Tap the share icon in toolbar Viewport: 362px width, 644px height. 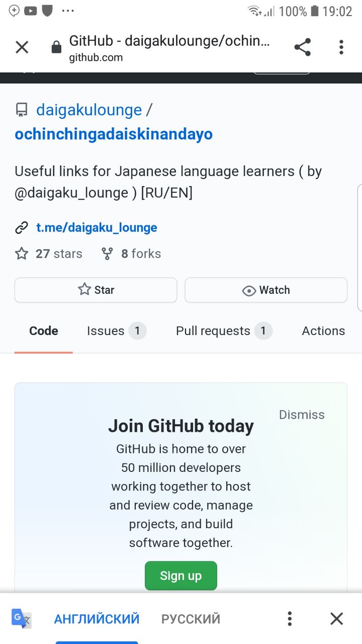(x=302, y=47)
